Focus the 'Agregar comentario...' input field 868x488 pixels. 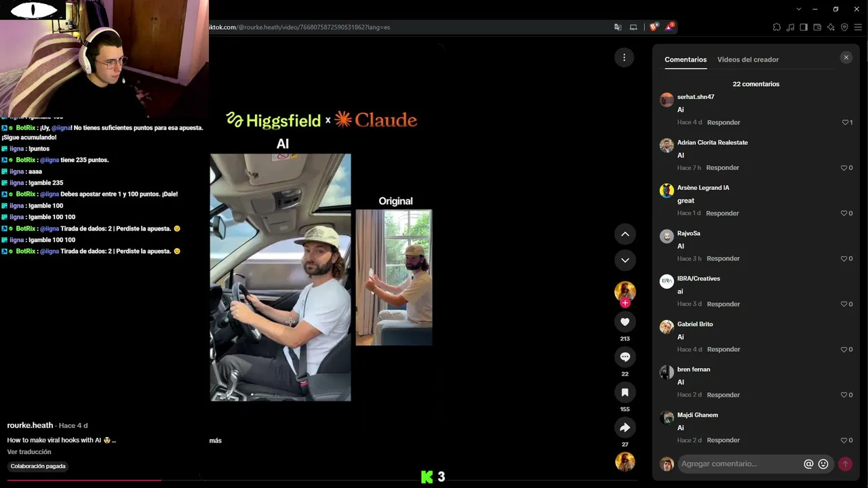(741, 464)
